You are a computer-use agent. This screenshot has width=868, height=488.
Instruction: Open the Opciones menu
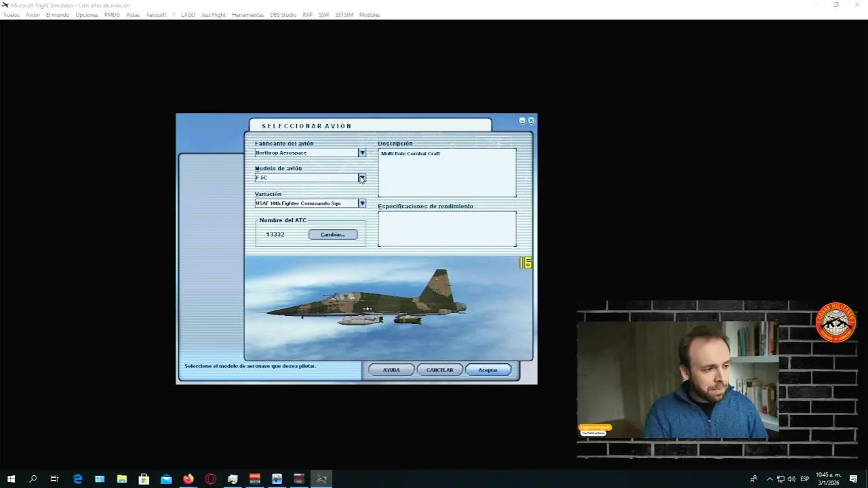87,15
